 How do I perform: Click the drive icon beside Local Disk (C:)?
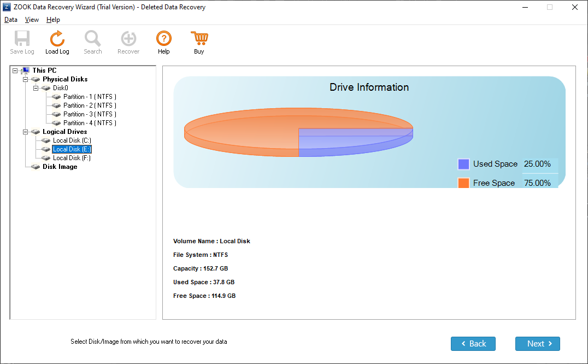(46, 140)
